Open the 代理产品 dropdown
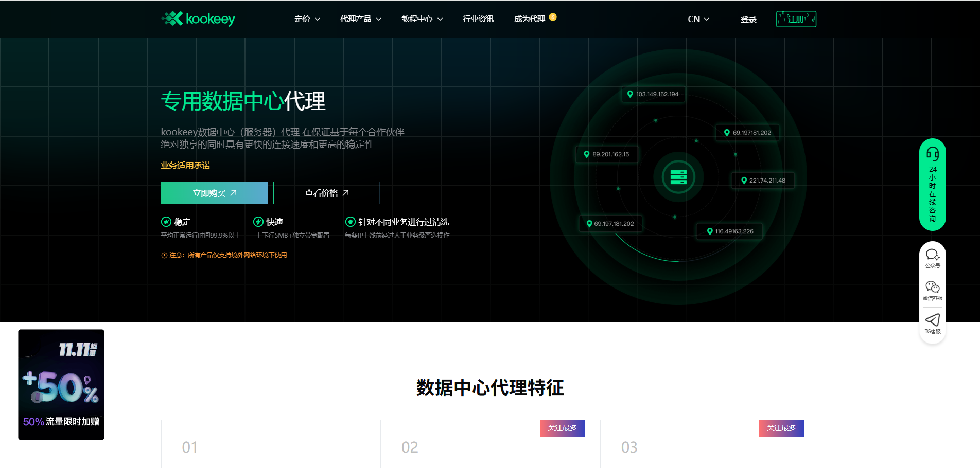This screenshot has width=980, height=468. point(360,19)
